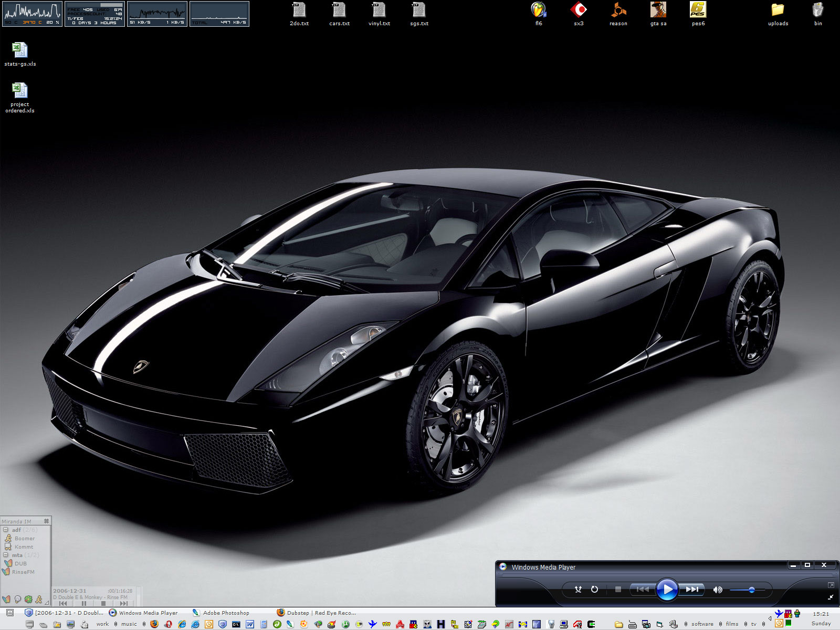
Task: Toggle repeat in Windows Media Player
Action: 594,590
